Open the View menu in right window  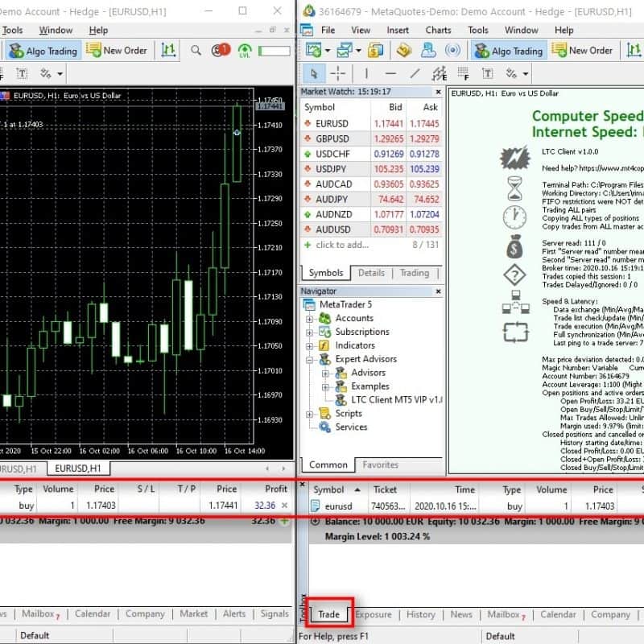click(x=361, y=30)
